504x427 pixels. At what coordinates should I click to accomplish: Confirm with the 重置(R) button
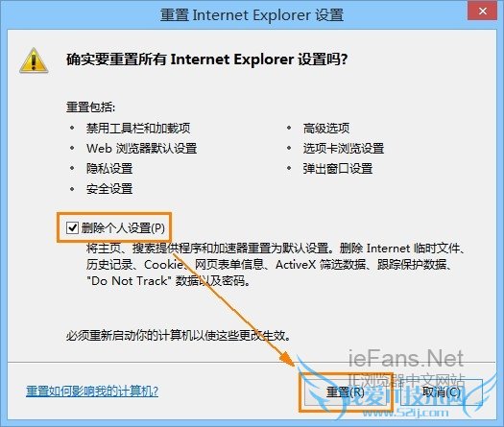(x=346, y=392)
